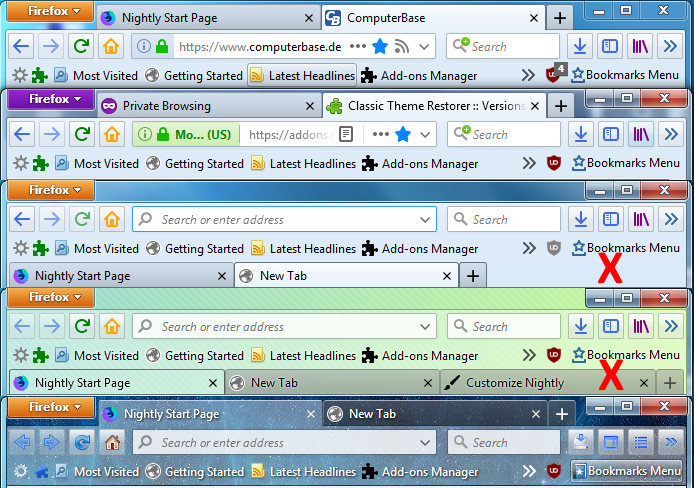Click the grey uBlock shield in the third window
The width and height of the screenshot is (694, 488).
554,248
